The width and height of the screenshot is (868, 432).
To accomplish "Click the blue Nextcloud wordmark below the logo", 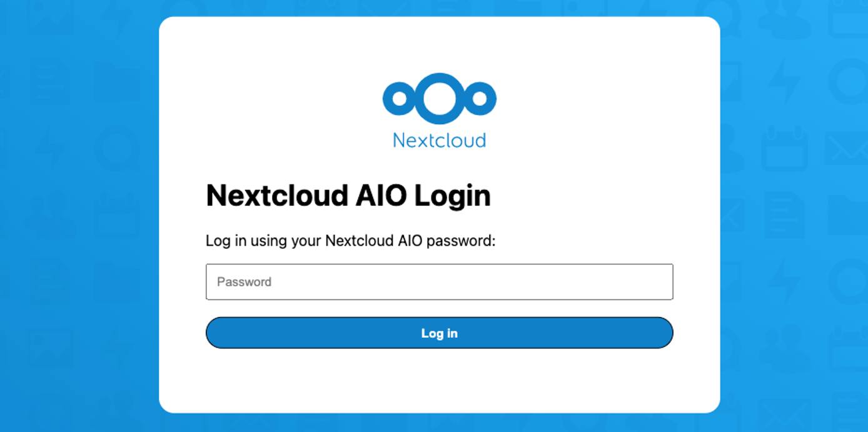I will coord(439,140).
